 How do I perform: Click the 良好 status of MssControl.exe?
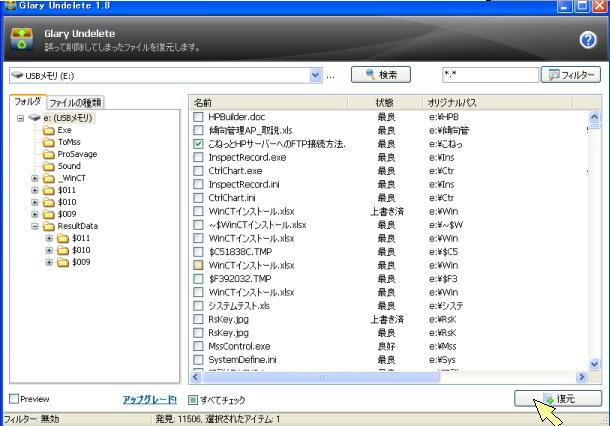[386, 346]
